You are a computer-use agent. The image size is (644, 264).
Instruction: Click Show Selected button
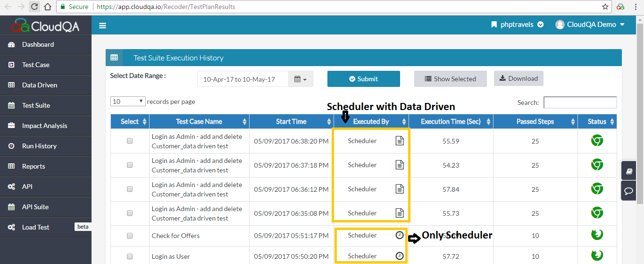(x=450, y=79)
